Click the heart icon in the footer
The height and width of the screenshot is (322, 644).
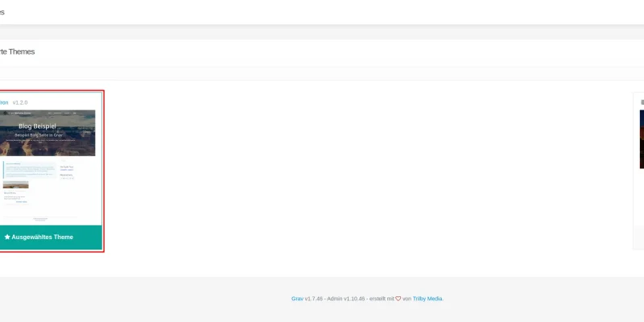[x=398, y=299]
